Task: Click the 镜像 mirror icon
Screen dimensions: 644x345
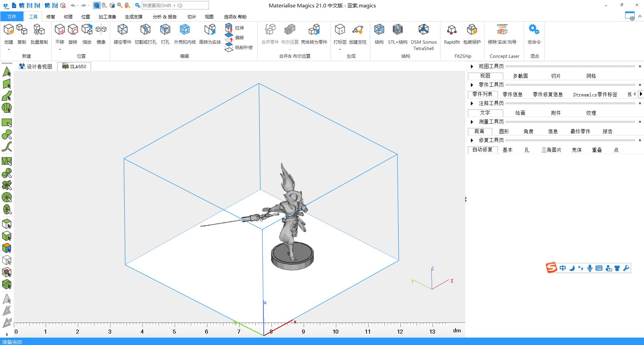Action: click(101, 30)
